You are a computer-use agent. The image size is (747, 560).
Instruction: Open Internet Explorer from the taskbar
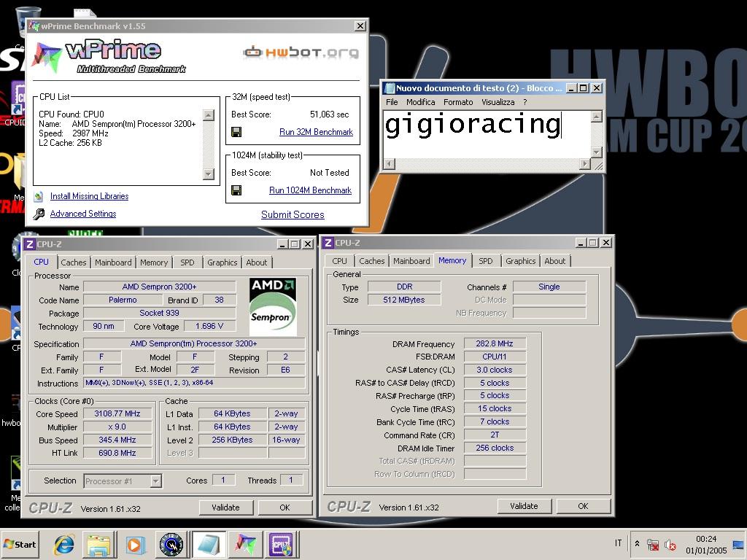coord(63,544)
